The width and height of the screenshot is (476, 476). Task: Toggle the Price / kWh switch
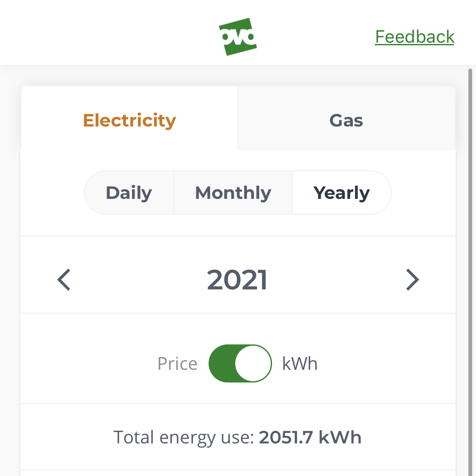pos(240,363)
